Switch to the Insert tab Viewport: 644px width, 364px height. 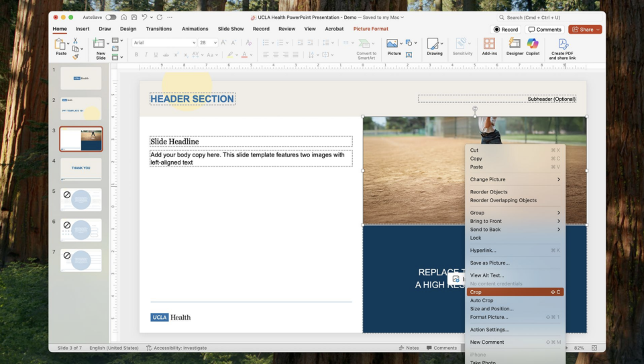coord(82,29)
